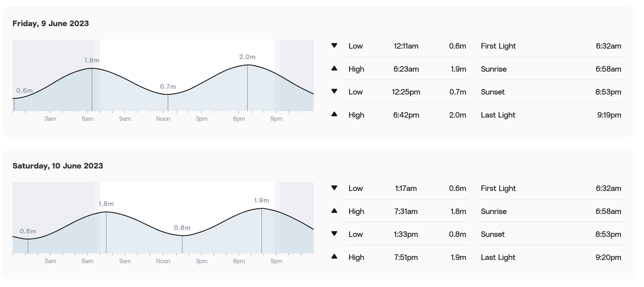Click the Friday Sunset 8:53pm entry
This screenshot has height=287, width=644.
pyautogui.click(x=551, y=92)
